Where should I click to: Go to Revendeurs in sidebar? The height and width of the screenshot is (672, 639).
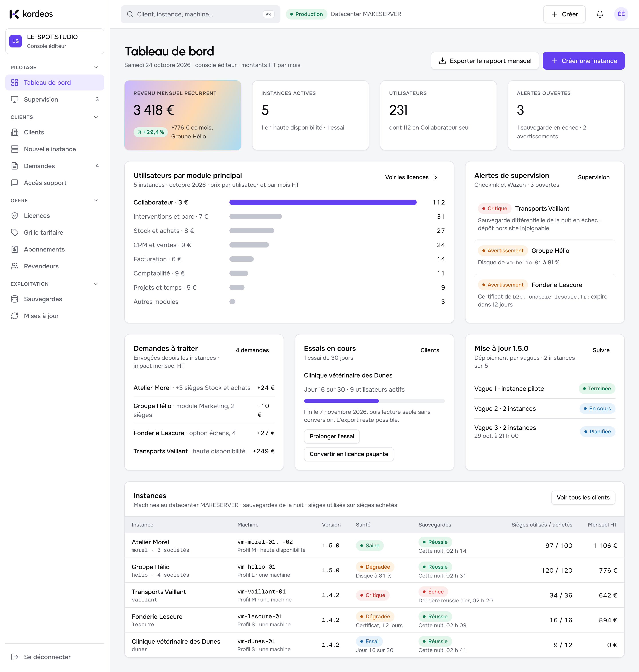pyautogui.click(x=55, y=266)
